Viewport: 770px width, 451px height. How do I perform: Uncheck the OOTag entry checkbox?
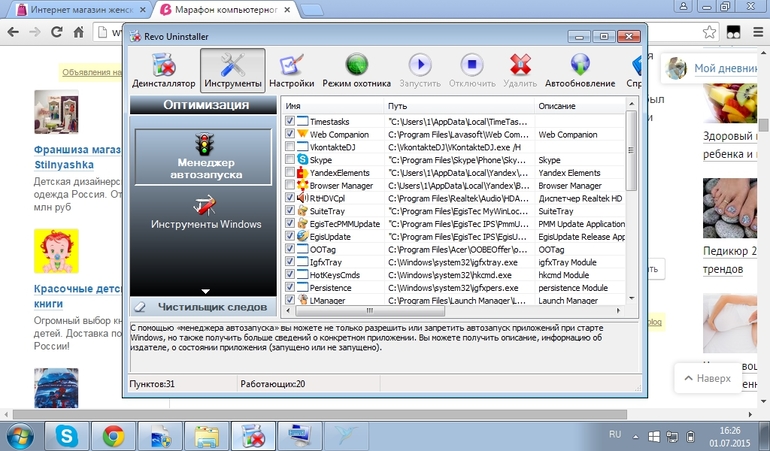click(290, 249)
